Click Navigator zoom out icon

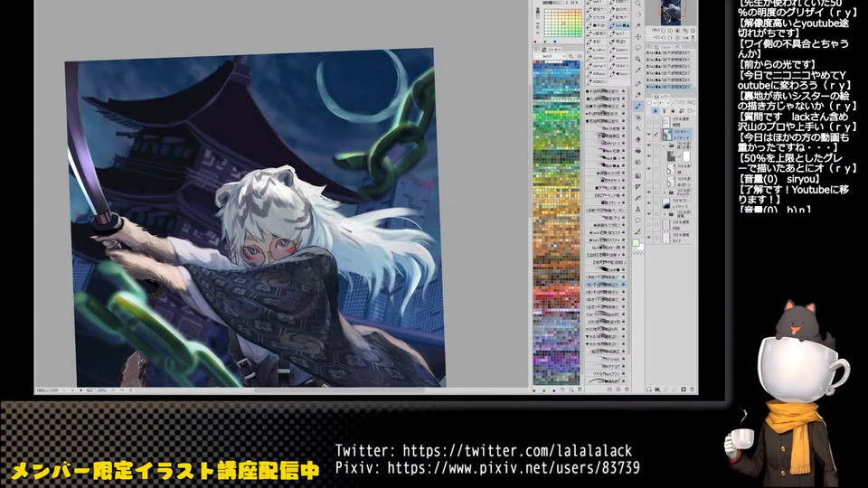[663, 31]
